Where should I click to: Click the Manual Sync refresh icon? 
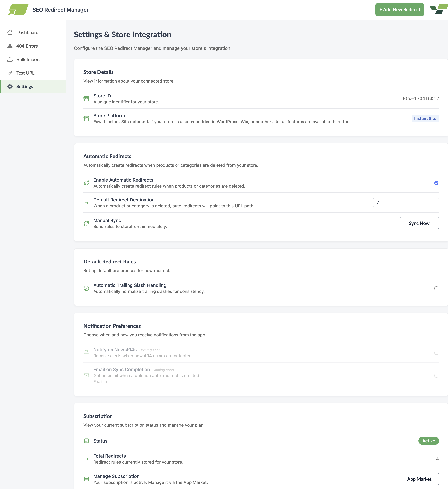86,223
